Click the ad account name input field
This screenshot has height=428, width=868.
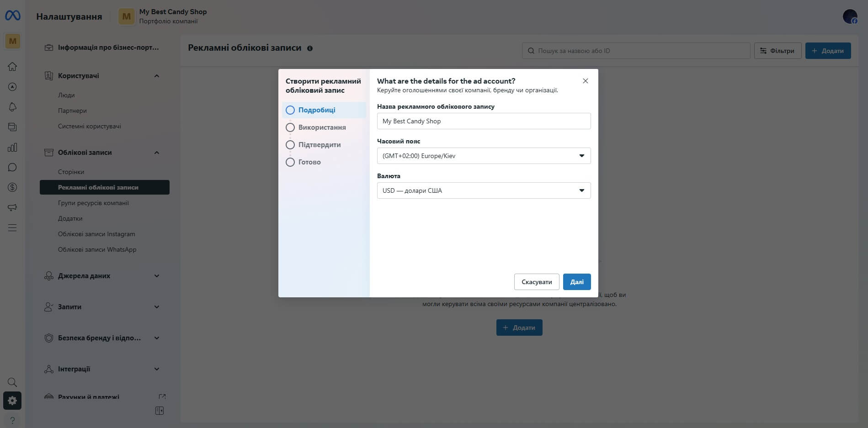tap(484, 121)
